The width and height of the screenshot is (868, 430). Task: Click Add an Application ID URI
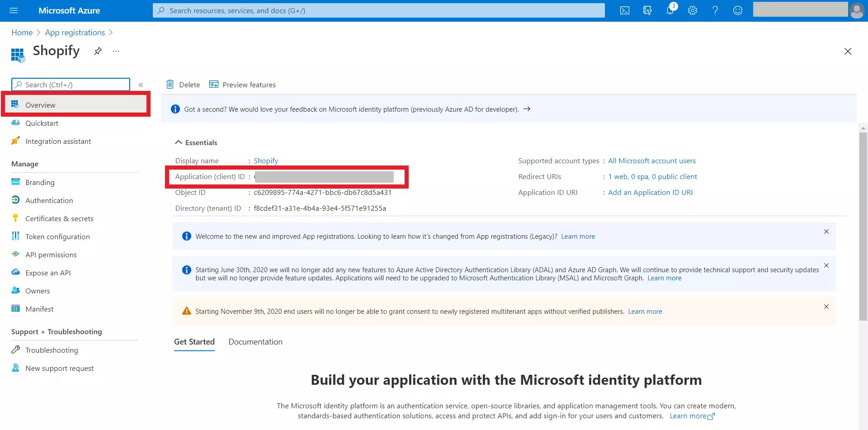[x=651, y=192]
